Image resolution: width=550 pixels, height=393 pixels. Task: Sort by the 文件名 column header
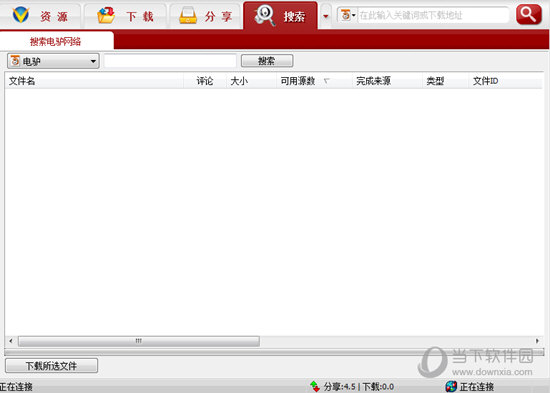click(x=94, y=81)
